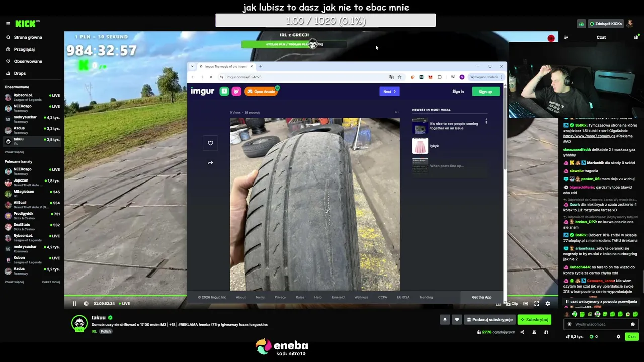Click Zdobądź KICKs button
This screenshot has width=644, height=362.
click(606, 24)
